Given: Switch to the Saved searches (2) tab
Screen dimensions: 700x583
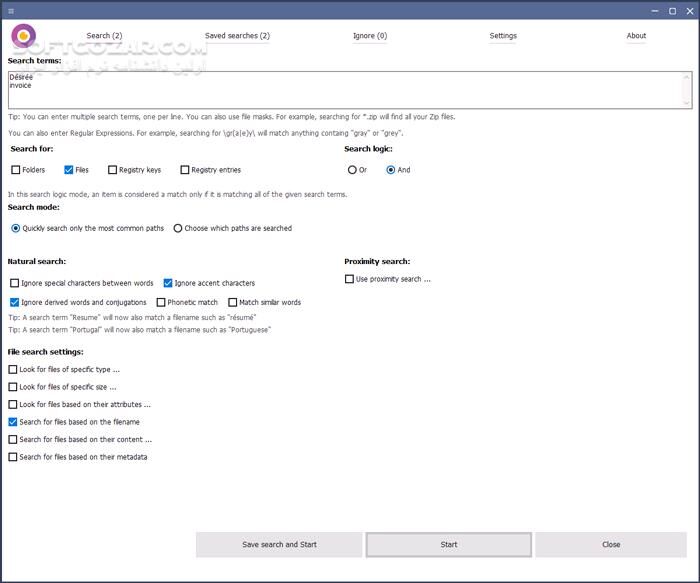Looking at the screenshot, I should 237,36.
